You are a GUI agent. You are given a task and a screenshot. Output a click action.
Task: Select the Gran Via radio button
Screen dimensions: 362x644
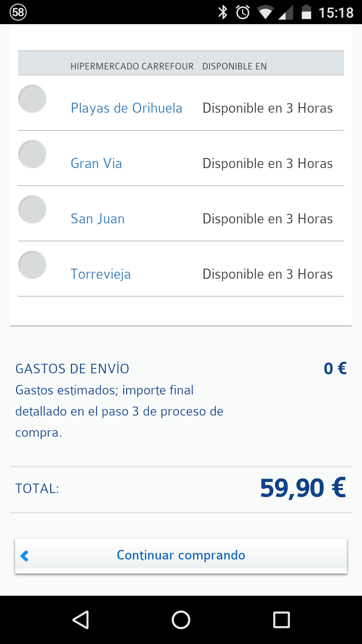point(32,154)
